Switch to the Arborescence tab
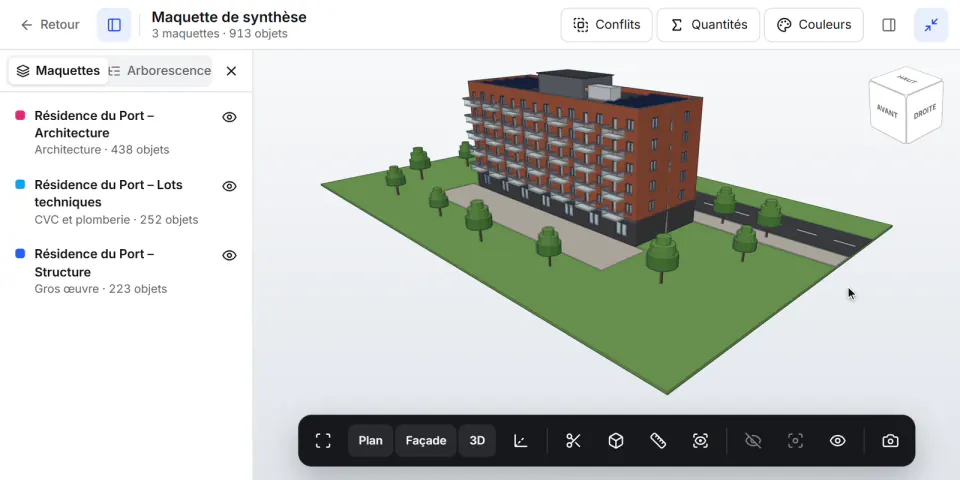The image size is (960, 480). 160,71
